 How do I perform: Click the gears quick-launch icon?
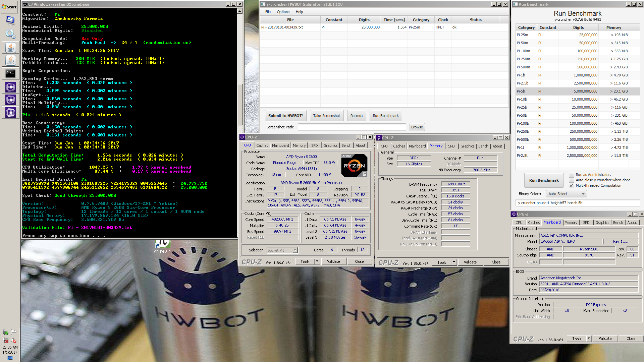click(10, 34)
